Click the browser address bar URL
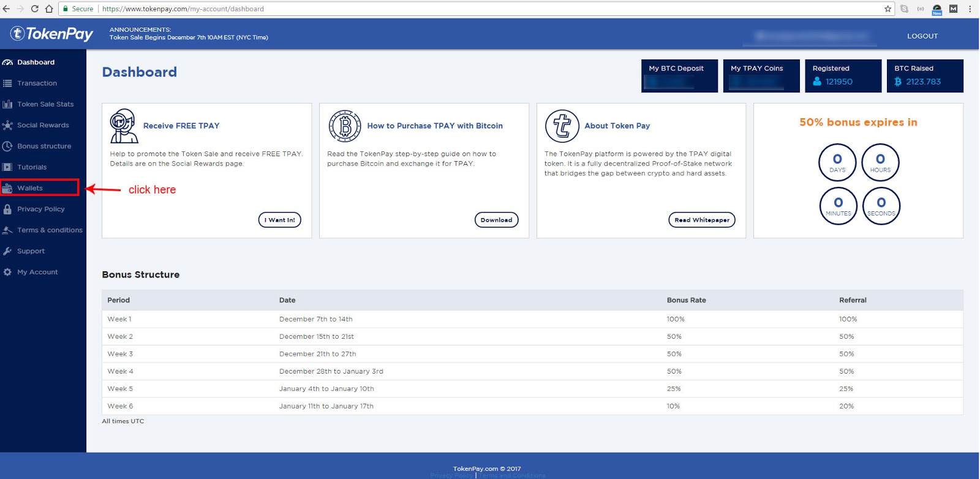980x479 pixels. click(183, 9)
